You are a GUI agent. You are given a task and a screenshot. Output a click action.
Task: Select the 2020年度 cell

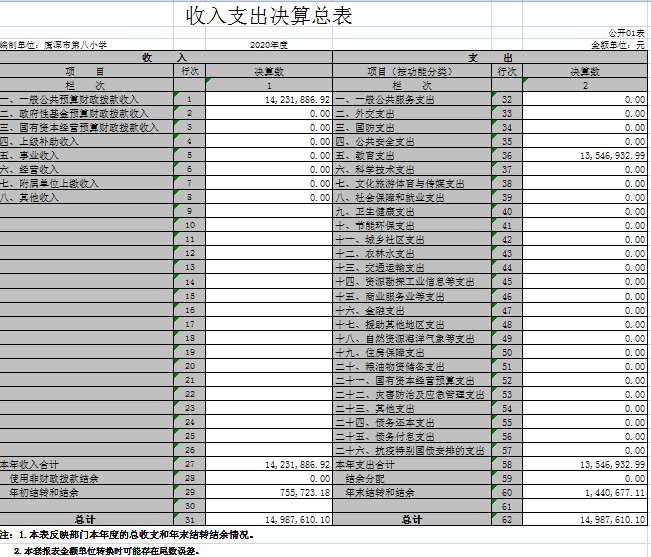pyautogui.click(x=269, y=45)
